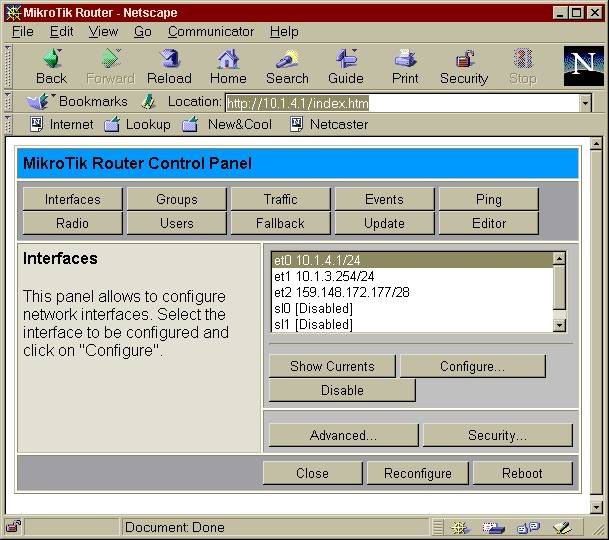
Task: Select interface et2 159.148.172.177/28
Action: pyautogui.click(x=412, y=292)
